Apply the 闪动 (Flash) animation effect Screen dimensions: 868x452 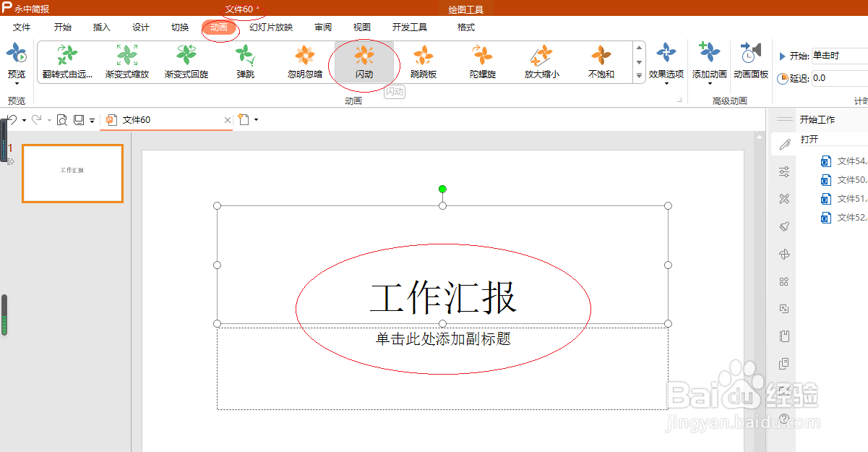tap(365, 61)
